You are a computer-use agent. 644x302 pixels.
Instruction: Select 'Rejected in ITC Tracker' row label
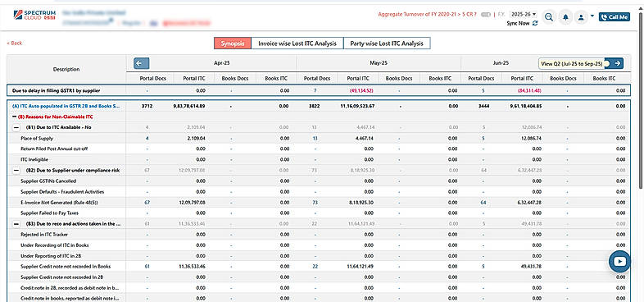(45, 235)
